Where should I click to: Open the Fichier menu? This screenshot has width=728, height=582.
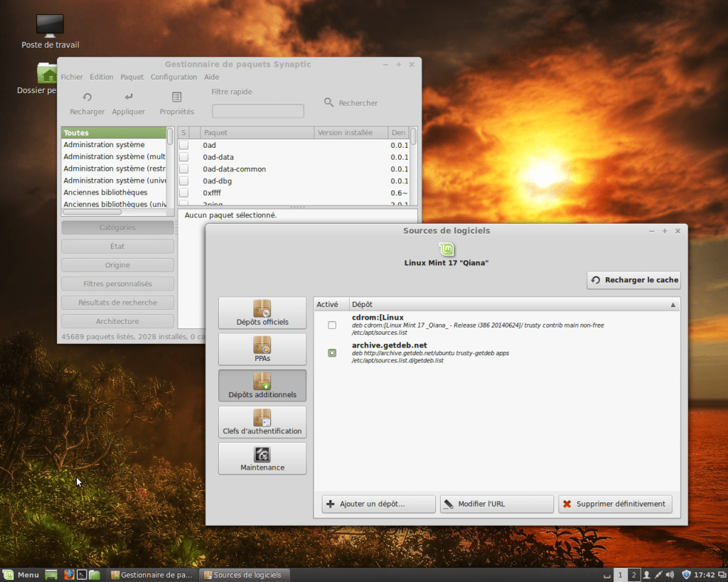72,77
